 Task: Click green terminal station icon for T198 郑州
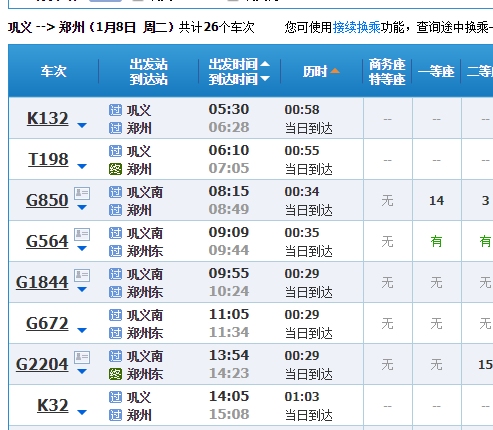(115, 169)
